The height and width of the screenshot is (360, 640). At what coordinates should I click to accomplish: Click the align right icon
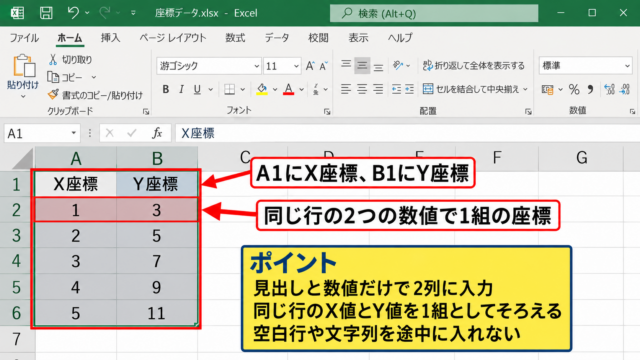pos(378,89)
